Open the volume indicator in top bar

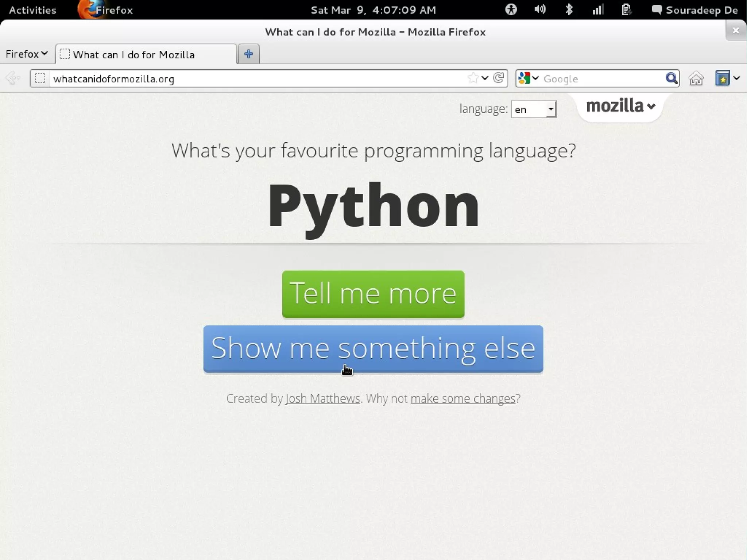tap(540, 9)
